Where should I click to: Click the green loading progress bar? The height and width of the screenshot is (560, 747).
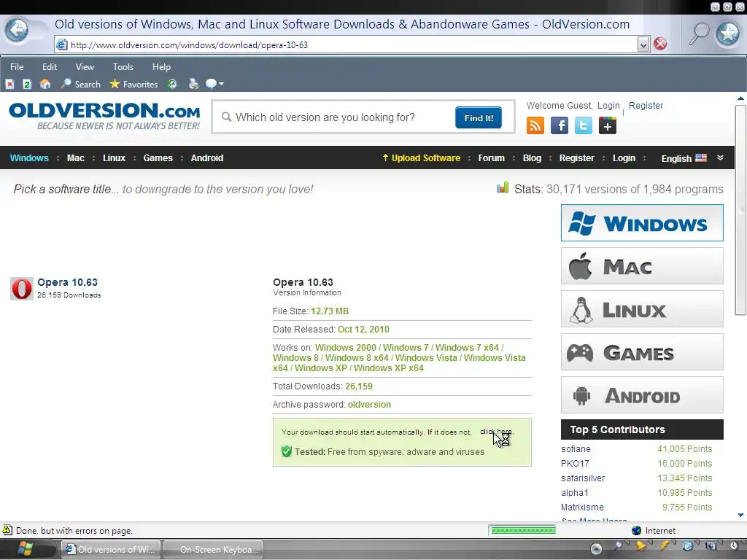pos(522,530)
